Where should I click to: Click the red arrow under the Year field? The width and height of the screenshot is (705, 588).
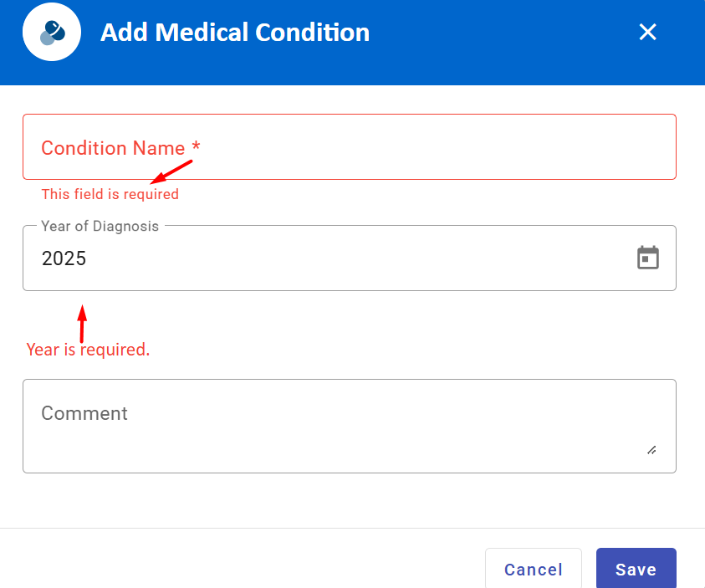tap(82, 324)
